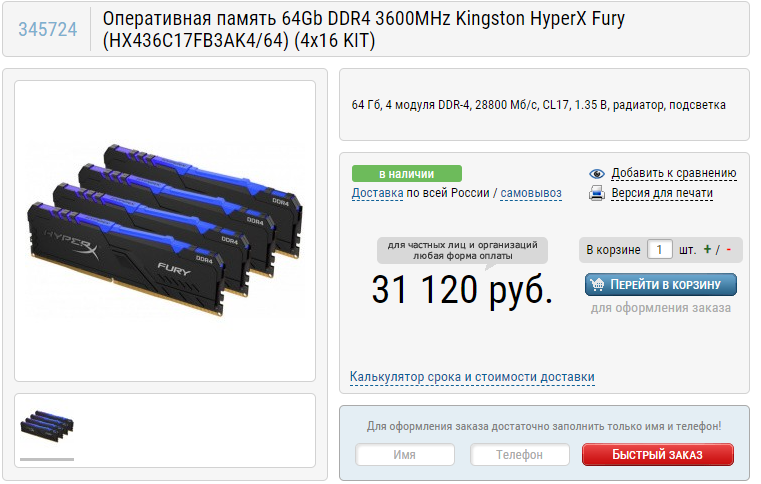
Task: Click the red Быстрый заказ button
Action: [x=658, y=454]
